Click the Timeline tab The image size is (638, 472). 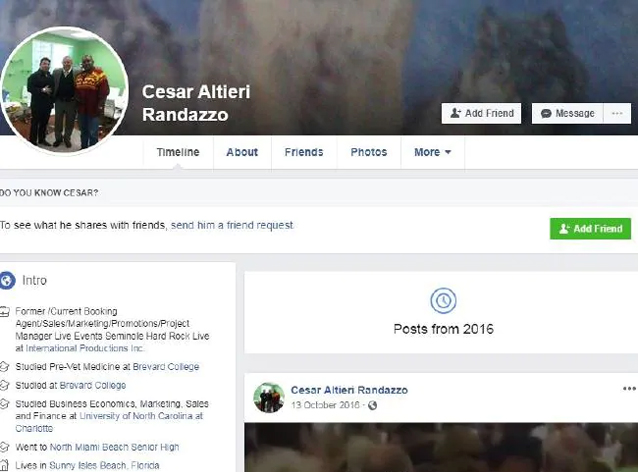click(x=178, y=152)
